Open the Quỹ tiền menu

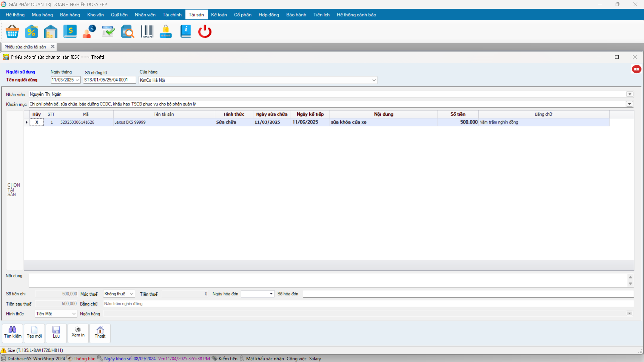coord(119,15)
